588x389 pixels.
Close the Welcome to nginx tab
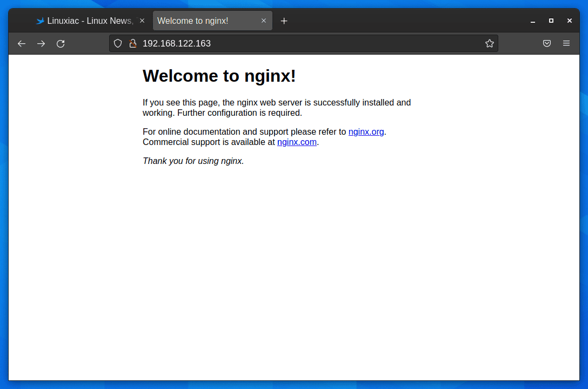point(264,21)
